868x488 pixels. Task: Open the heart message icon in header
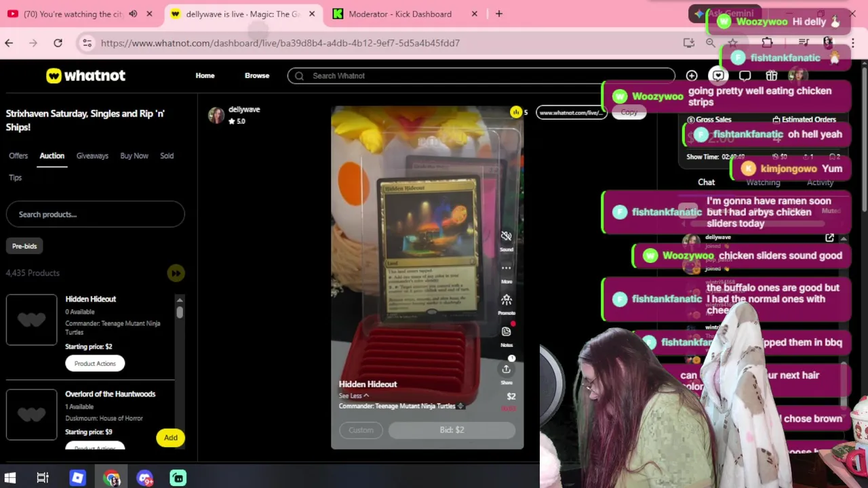718,76
